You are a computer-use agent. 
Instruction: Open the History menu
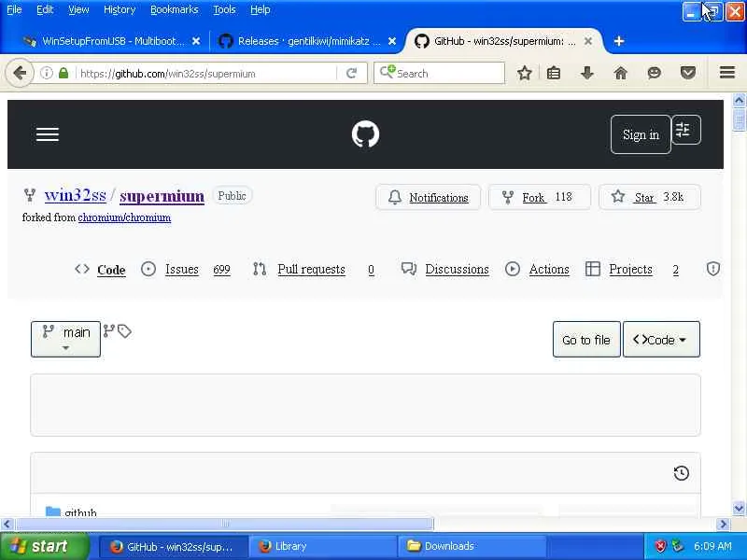click(x=120, y=9)
